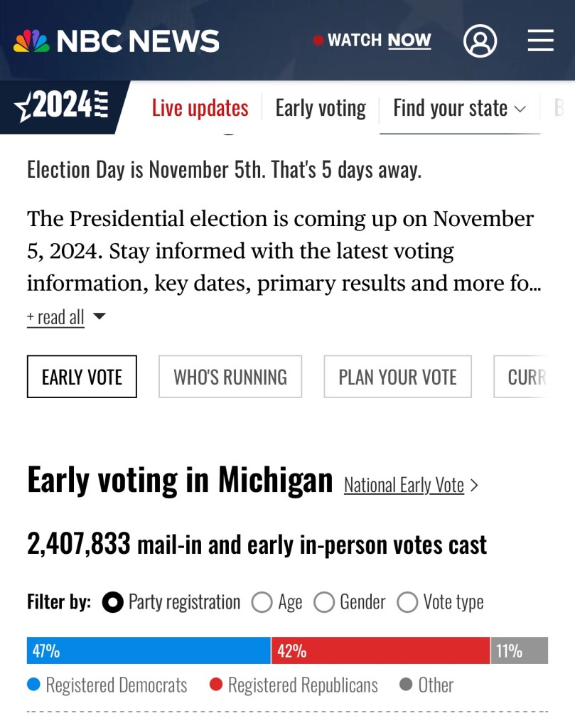Open the user account profile icon
The image size is (575, 728).
(x=480, y=41)
